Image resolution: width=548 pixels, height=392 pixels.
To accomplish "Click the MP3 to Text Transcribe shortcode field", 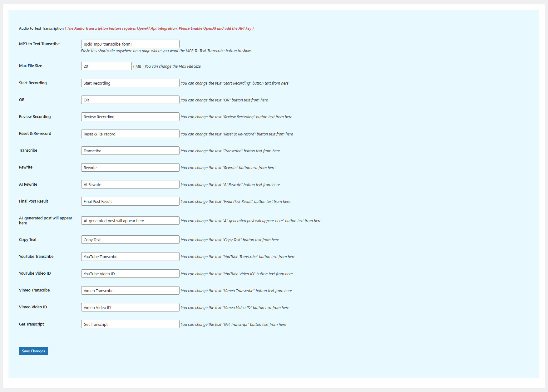I will (x=130, y=44).
